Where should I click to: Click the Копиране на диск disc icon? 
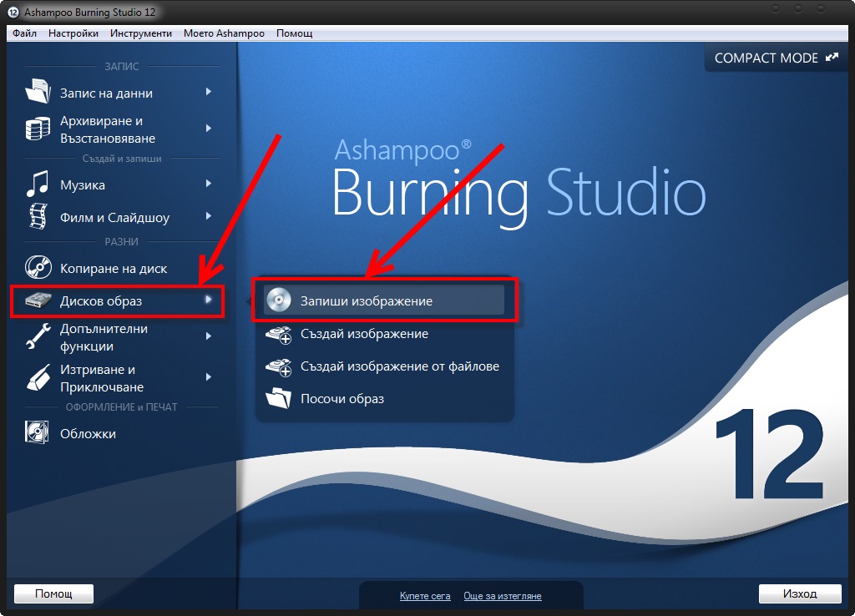(38, 268)
